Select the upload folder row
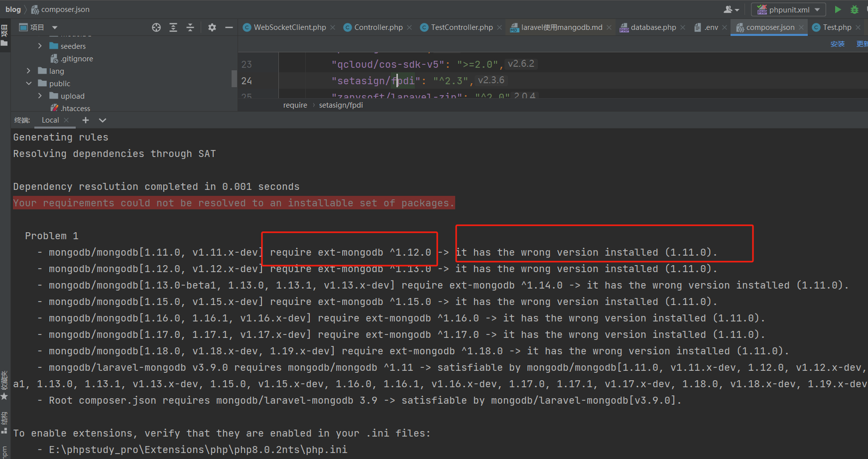The height and width of the screenshot is (459, 868). click(x=67, y=96)
